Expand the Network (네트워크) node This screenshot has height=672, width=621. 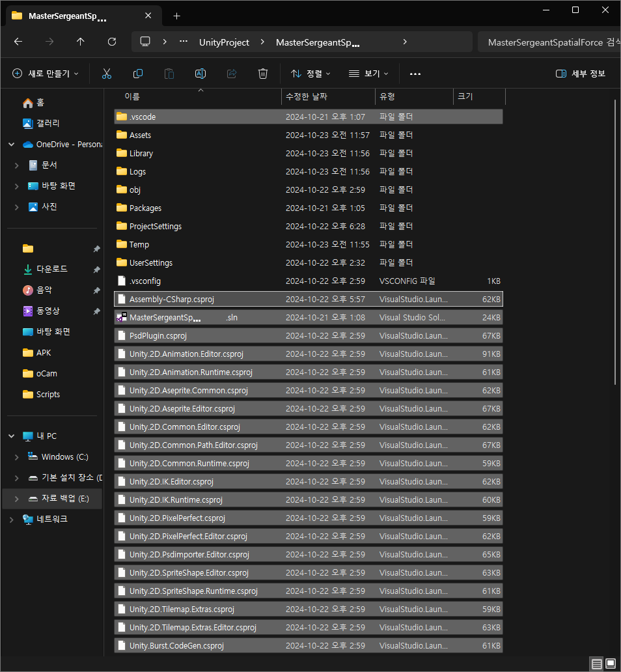(12, 520)
